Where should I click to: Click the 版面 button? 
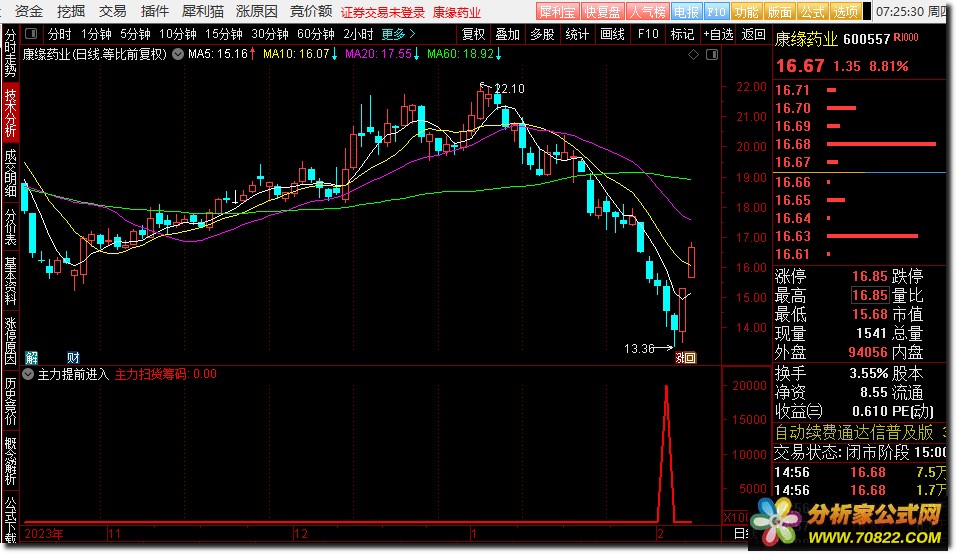point(780,12)
